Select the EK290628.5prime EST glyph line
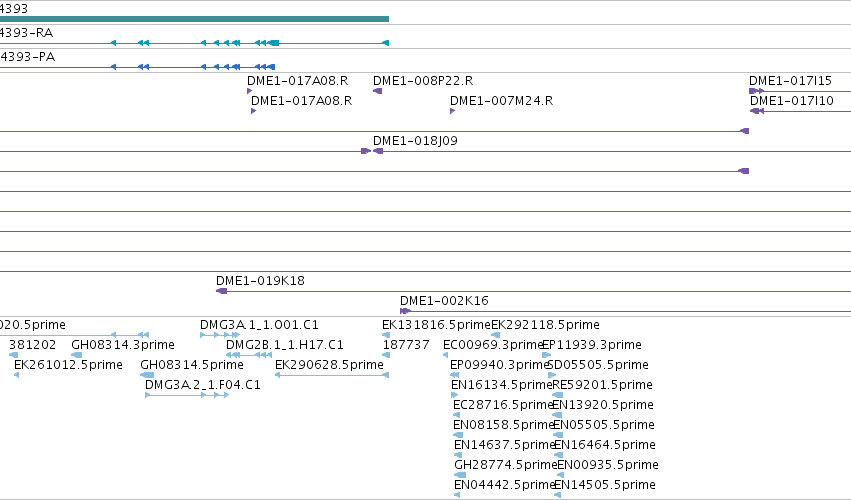 click(332, 375)
